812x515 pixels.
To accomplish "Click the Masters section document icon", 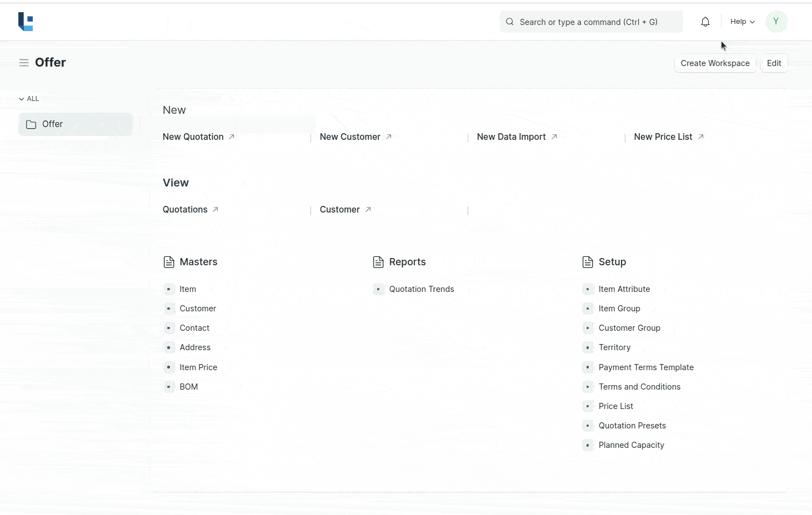I will pyautogui.click(x=169, y=262).
